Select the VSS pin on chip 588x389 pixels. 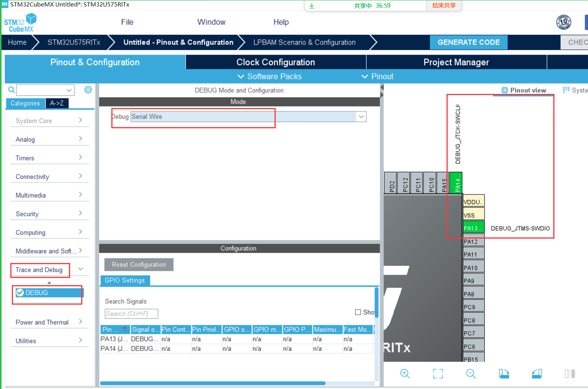(474, 214)
